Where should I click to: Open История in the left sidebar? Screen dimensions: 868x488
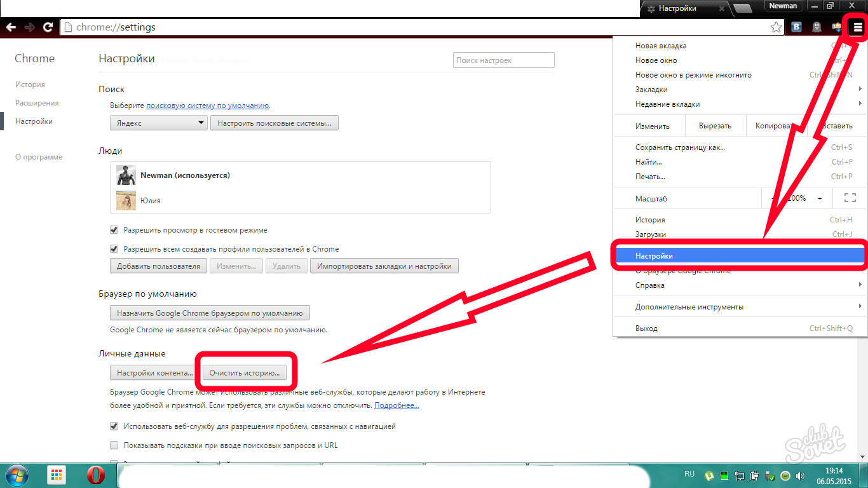coord(30,85)
